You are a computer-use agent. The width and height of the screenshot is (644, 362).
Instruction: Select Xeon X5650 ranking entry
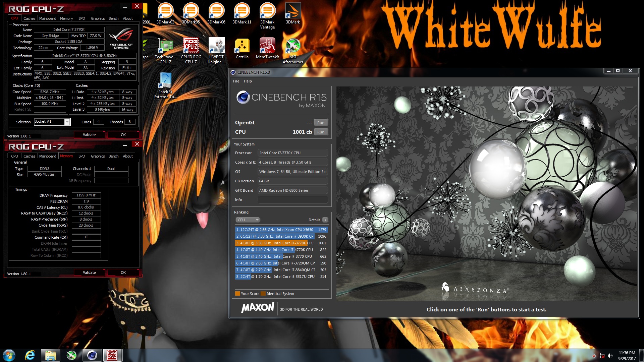(281, 230)
